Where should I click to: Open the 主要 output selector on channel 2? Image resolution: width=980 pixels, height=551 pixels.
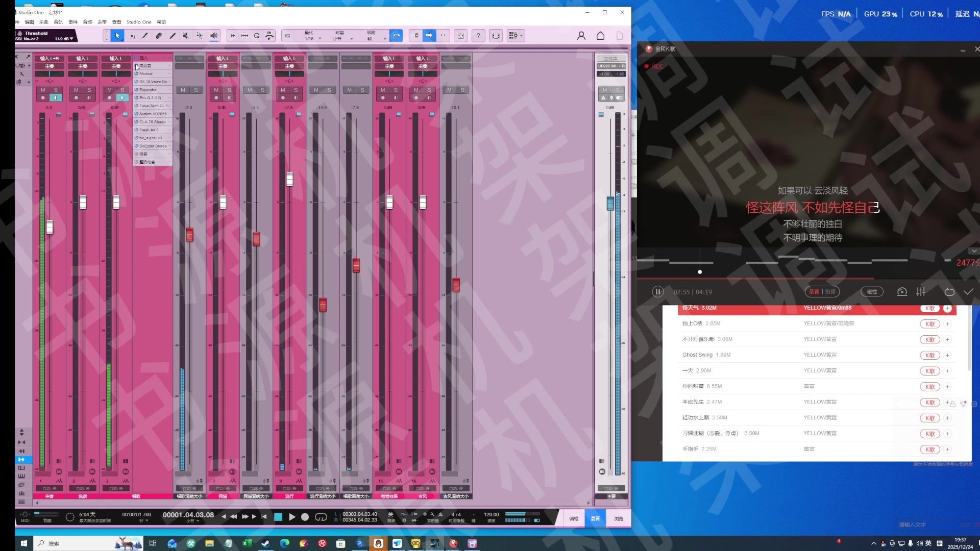click(83, 66)
